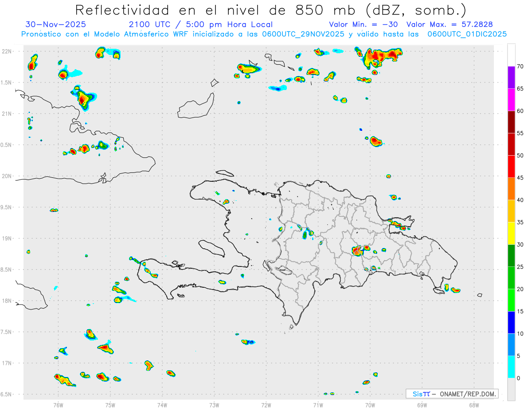Click the colorbar value label '70'
Viewport: 532px width, 411px height.
520,67
